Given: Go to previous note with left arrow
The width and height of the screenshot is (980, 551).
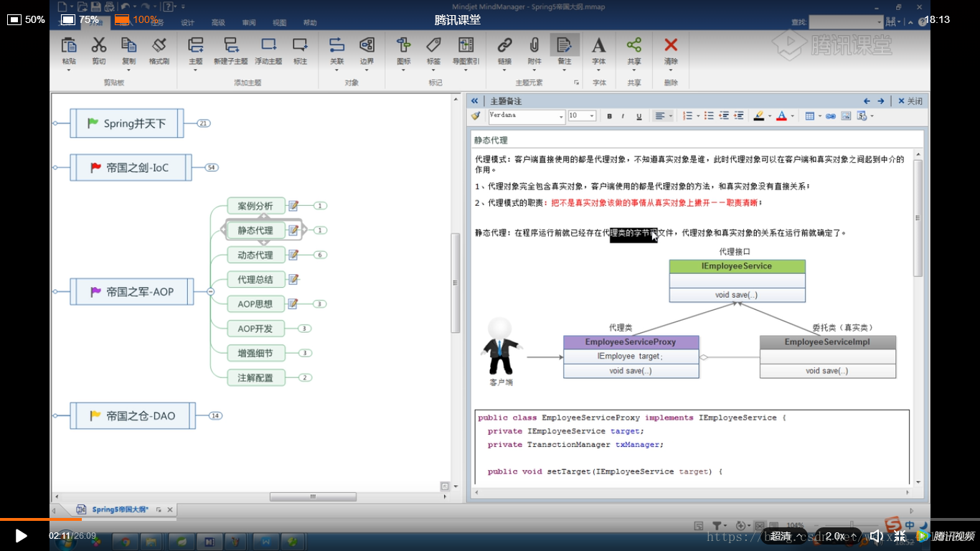Looking at the screenshot, I should pyautogui.click(x=867, y=101).
